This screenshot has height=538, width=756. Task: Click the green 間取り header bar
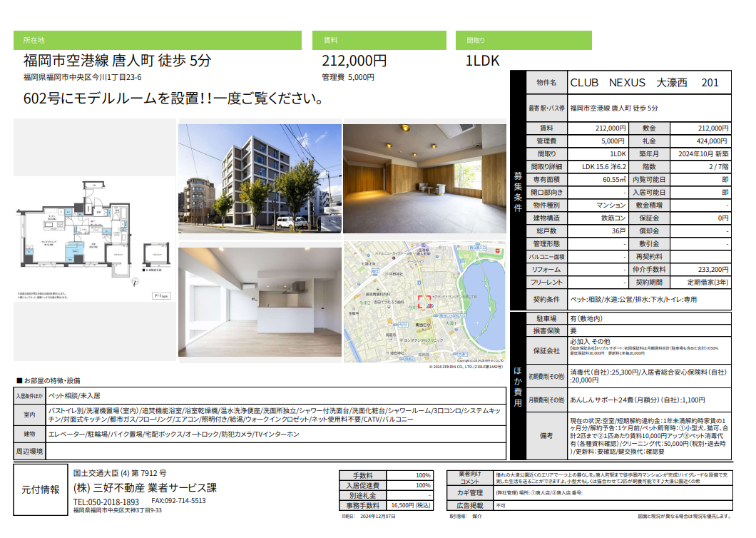click(523, 41)
